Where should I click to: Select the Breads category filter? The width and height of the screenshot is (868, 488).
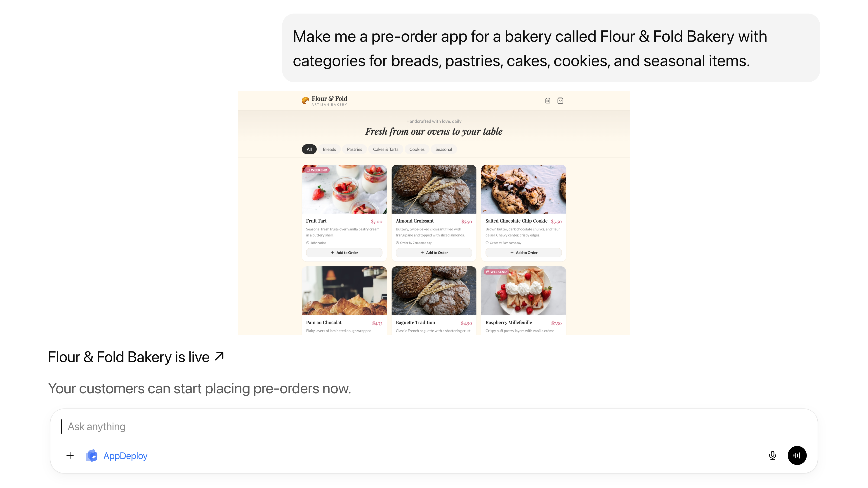(x=329, y=149)
